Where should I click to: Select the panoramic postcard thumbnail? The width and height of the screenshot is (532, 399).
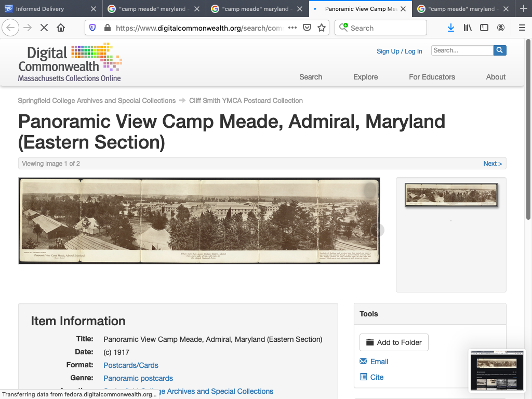(x=451, y=195)
